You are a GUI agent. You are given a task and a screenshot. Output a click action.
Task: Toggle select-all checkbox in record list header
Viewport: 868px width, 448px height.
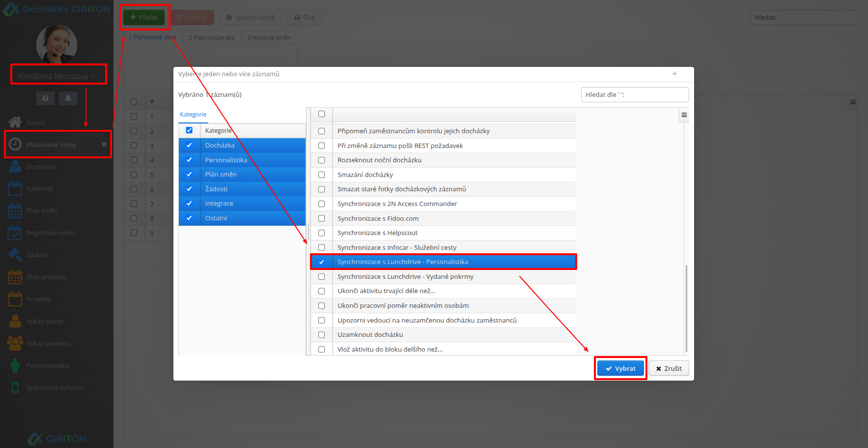point(322,114)
